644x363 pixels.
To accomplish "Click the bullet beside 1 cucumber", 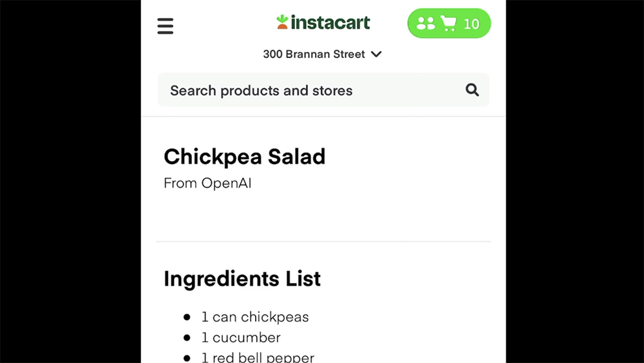I will (x=187, y=337).
